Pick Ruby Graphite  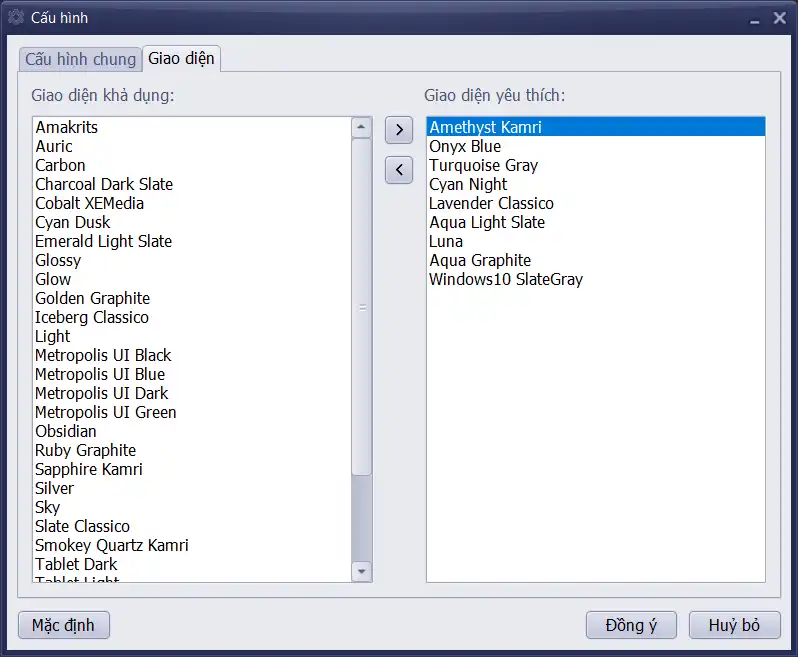pyautogui.click(x=192, y=450)
